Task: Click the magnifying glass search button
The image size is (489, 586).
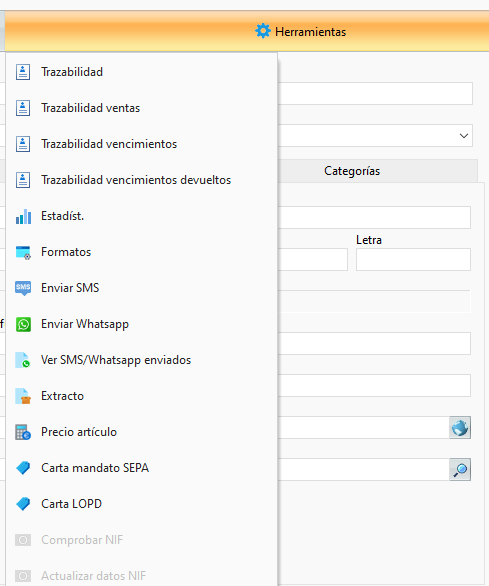Action: point(460,469)
